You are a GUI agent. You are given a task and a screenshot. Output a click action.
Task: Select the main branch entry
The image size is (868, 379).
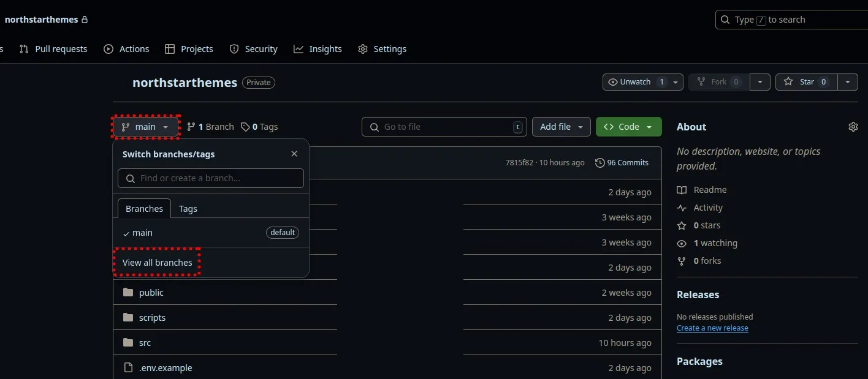[211, 233]
